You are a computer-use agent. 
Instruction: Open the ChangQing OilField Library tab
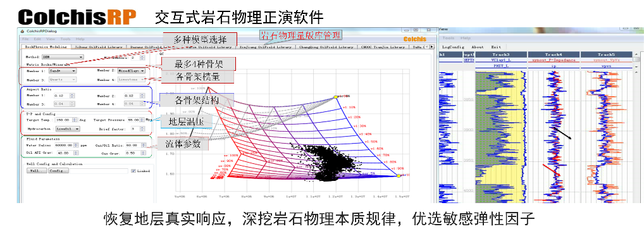pos(326,47)
